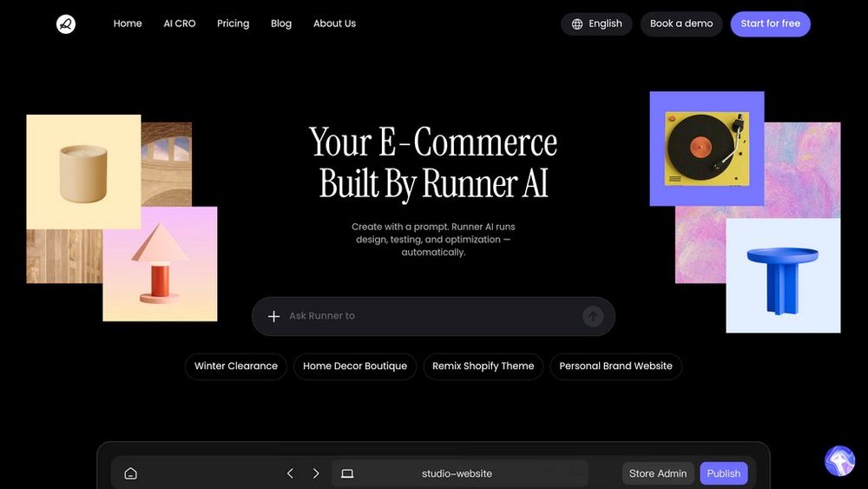The height and width of the screenshot is (489, 868).
Task: Click the plus attachment icon in prompt bar
Action: (273, 316)
